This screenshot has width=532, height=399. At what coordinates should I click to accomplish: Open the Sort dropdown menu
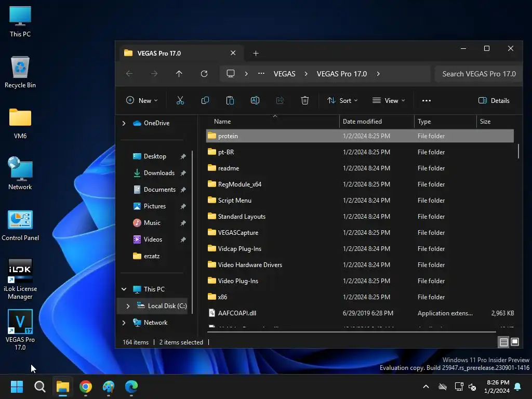point(342,100)
